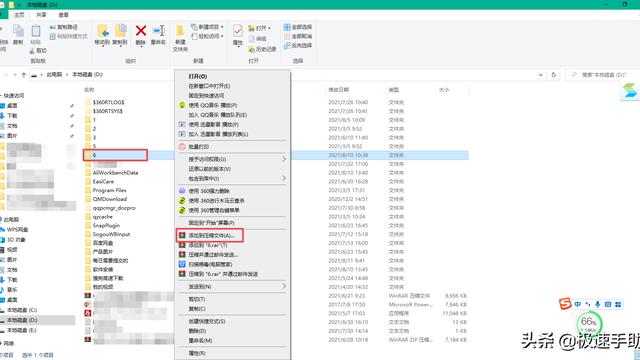Open the address bar history dropdown arrow
Screen dimensions: 640x360
(540, 75)
